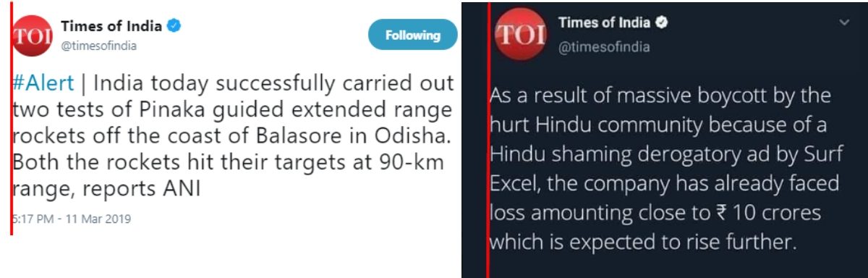This screenshot has width=868, height=278.
Task: Click @timesofindia handle in light tweet
Action: tap(98, 46)
